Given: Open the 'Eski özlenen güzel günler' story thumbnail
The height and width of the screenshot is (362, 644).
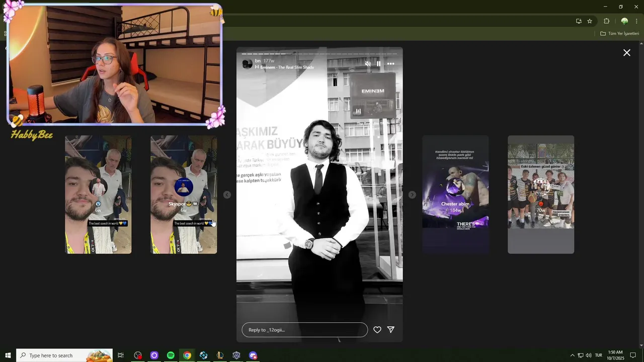Looking at the screenshot, I should 541,195.
